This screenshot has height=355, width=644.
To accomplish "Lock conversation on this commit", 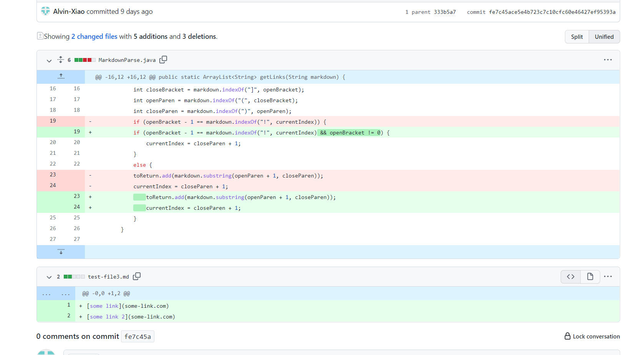I will point(592,336).
